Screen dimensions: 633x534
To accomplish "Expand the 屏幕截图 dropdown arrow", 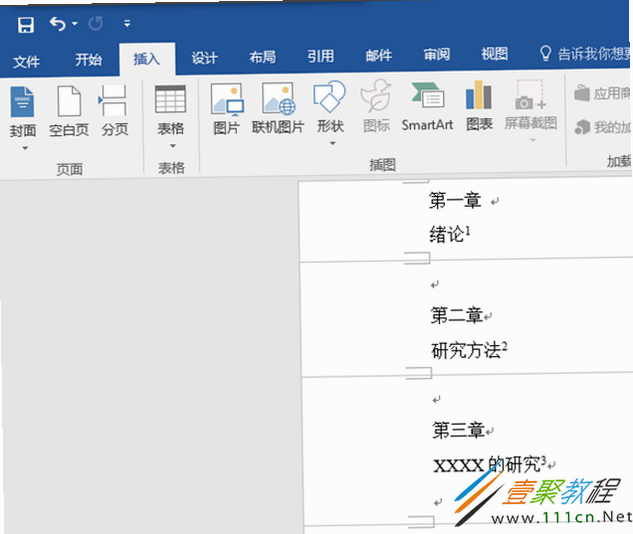I will pos(532,140).
